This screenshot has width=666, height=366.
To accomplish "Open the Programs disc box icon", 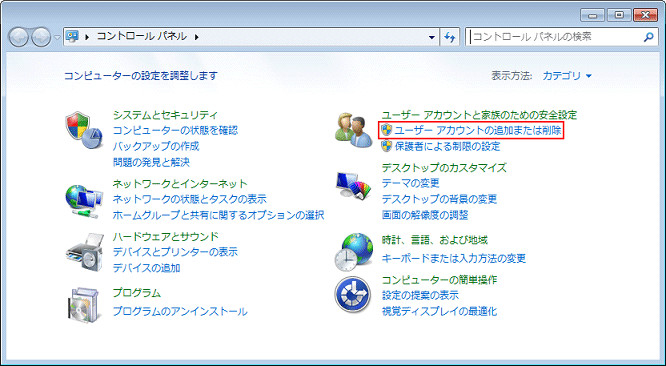I will (84, 305).
